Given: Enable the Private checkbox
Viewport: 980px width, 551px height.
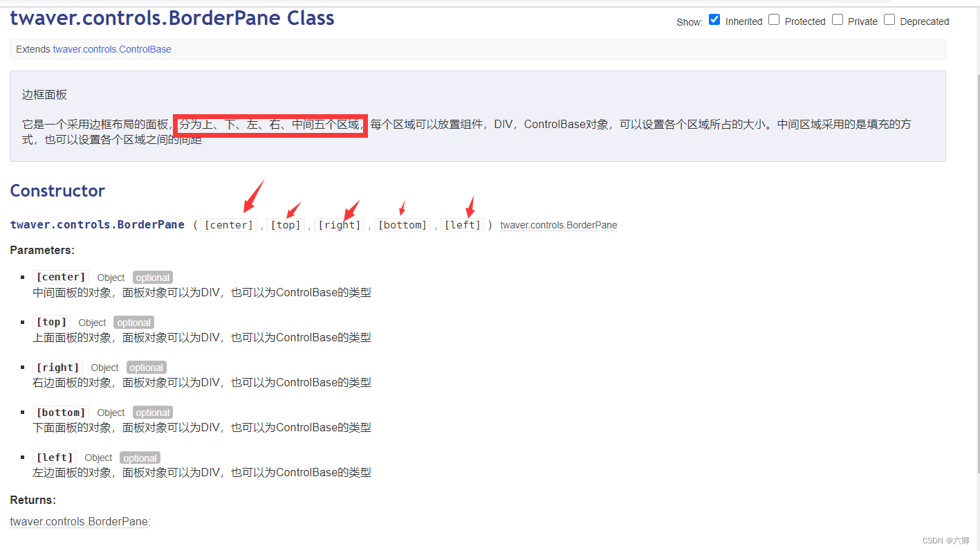Looking at the screenshot, I should coord(838,19).
